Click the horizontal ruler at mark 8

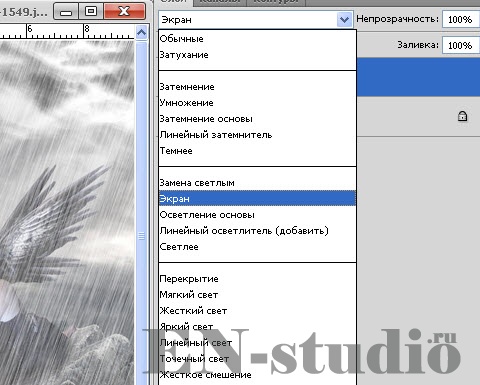click(87, 29)
